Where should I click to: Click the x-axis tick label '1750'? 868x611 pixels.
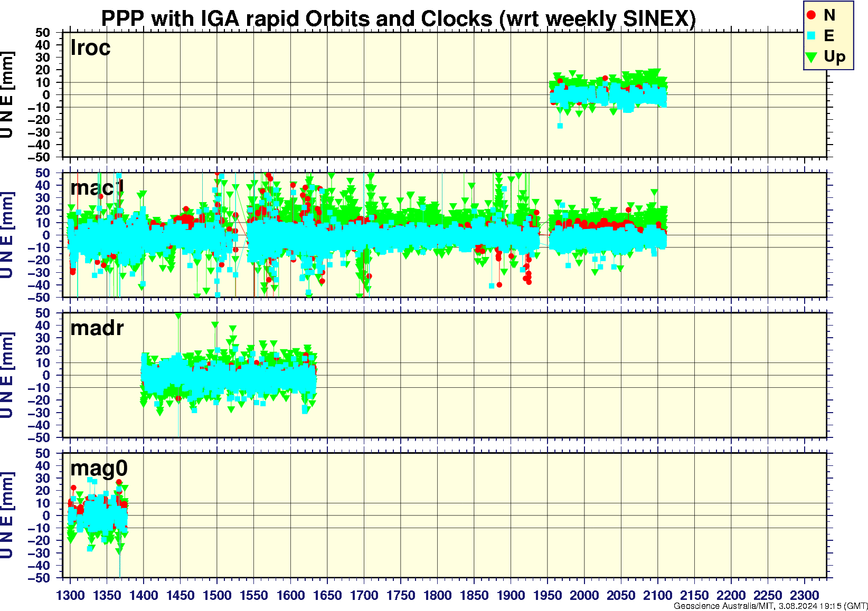point(401,595)
